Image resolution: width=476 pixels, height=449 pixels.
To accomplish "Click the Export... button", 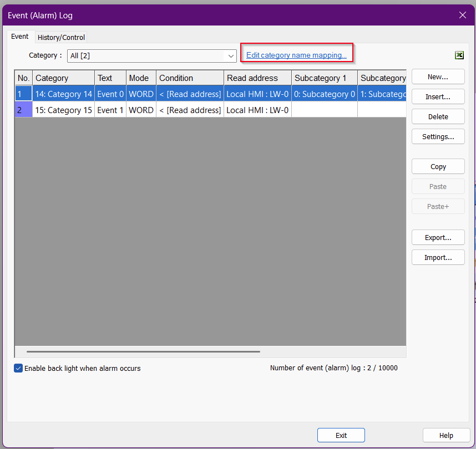I will point(438,238).
